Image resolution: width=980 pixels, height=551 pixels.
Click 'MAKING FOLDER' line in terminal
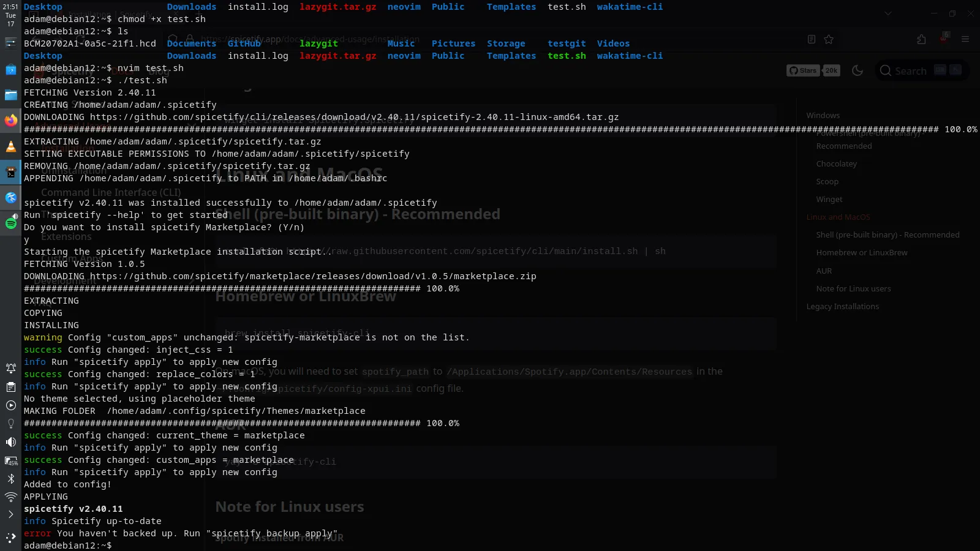[194, 411]
